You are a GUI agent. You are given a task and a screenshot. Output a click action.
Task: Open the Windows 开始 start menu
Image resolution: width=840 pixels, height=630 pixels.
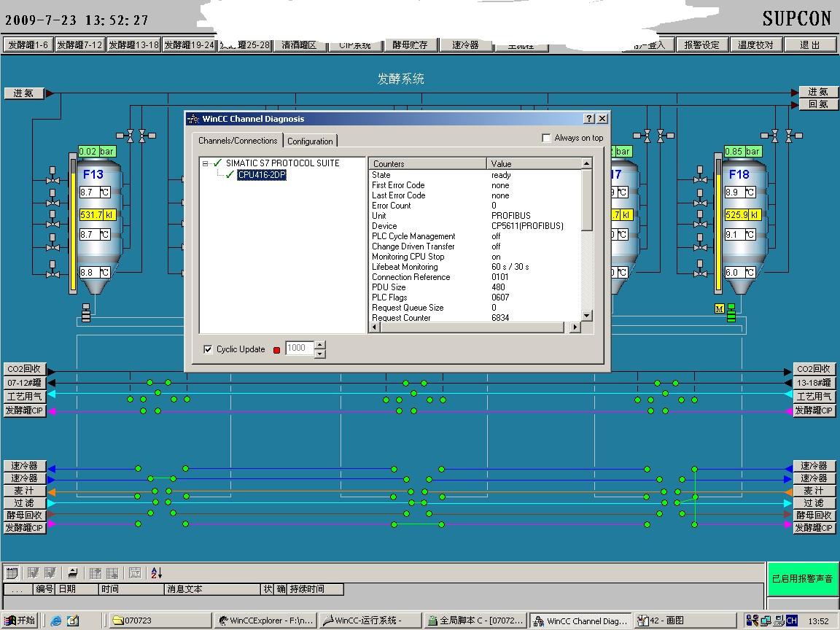20,621
